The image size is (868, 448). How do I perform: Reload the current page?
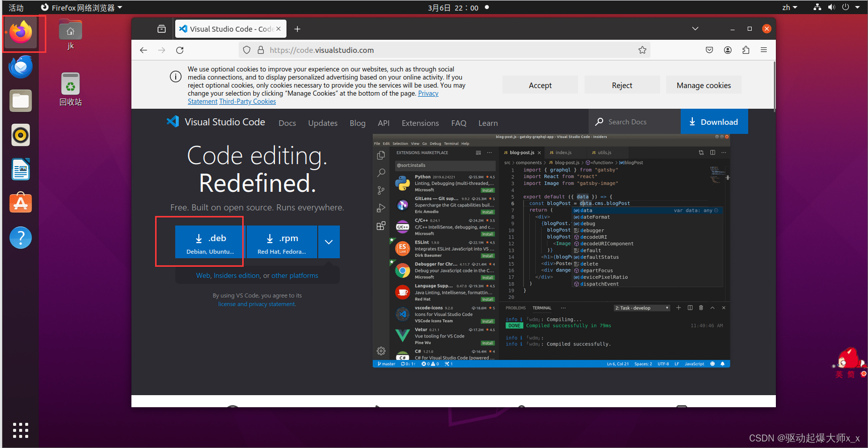(180, 50)
